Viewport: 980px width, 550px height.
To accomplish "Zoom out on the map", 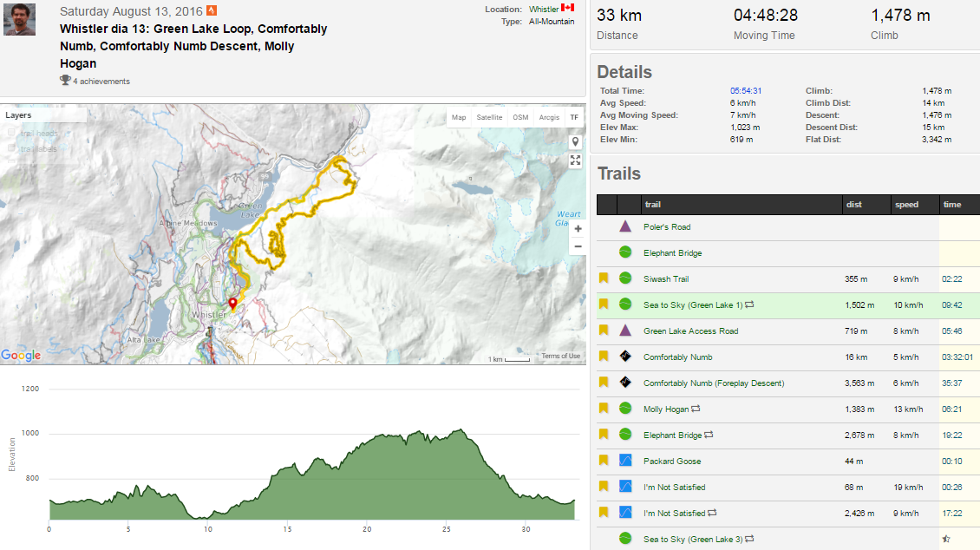I will click(x=578, y=246).
